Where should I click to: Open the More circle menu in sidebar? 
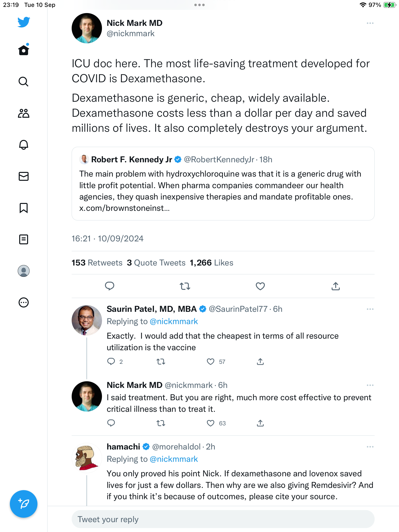point(24,302)
